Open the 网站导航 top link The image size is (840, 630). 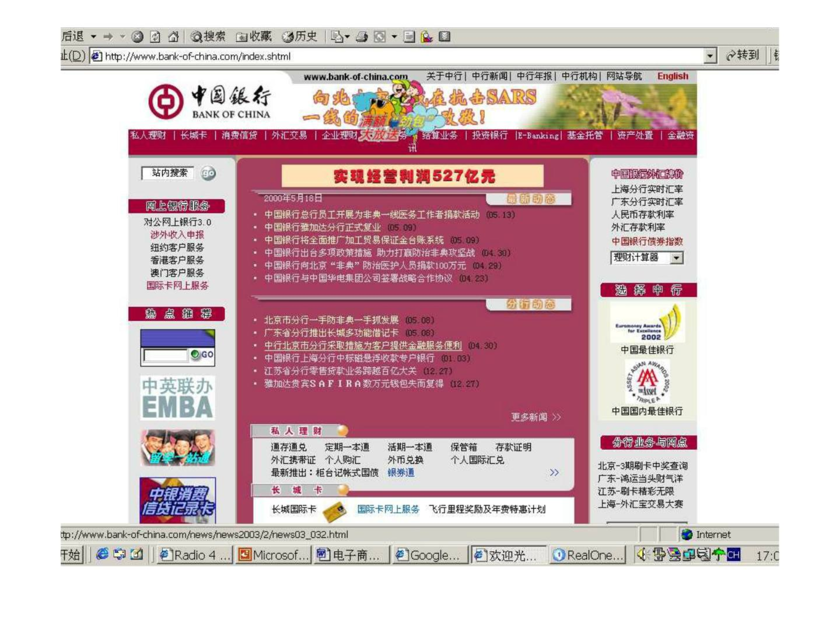click(624, 76)
